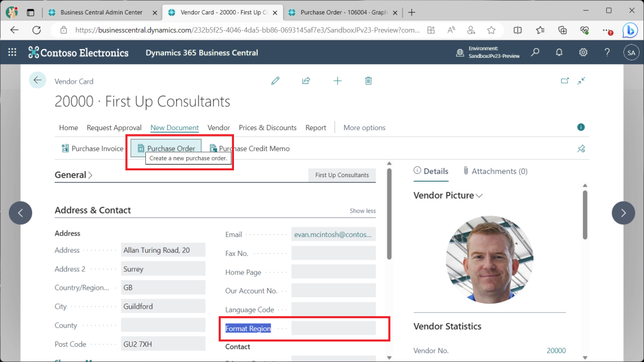The height and width of the screenshot is (362, 644).
Task: Click the Contoso Electronics logo
Action: [x=78, y=53]
